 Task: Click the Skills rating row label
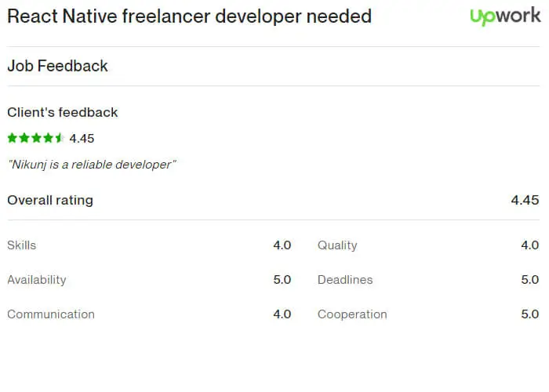point(21,245)
